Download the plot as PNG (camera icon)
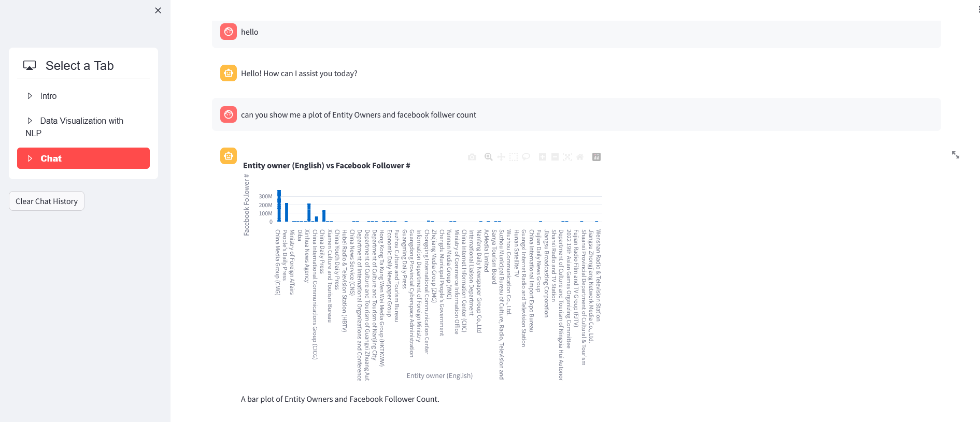The height and width of the screenshot is (422, 980). point(472,157)
